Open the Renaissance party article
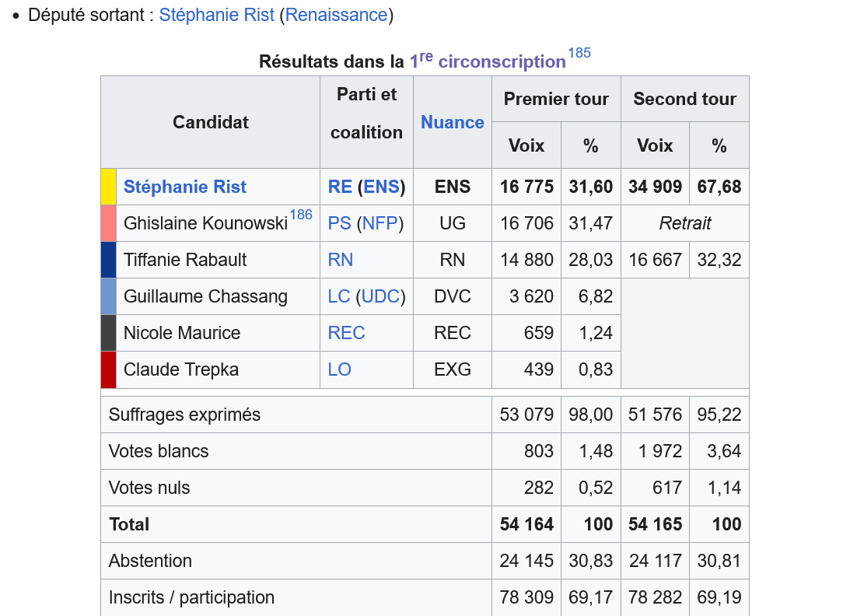Screen dimensions: 850x616 click(335, 14)
